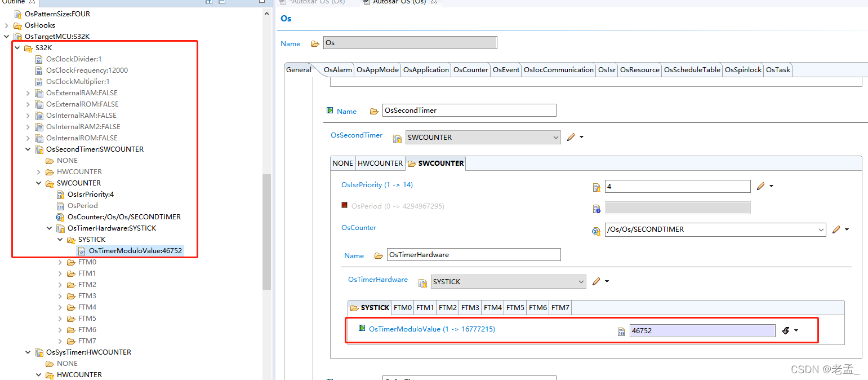Expand the HWCOUNTER node under OsSecondTimer
Viewport: 868px width, 380px height.
(39, 172)
